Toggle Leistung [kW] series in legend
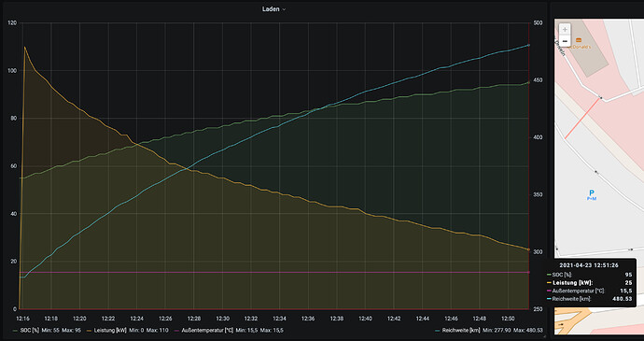This screenshot has height=341, width=644. point(111,331)
